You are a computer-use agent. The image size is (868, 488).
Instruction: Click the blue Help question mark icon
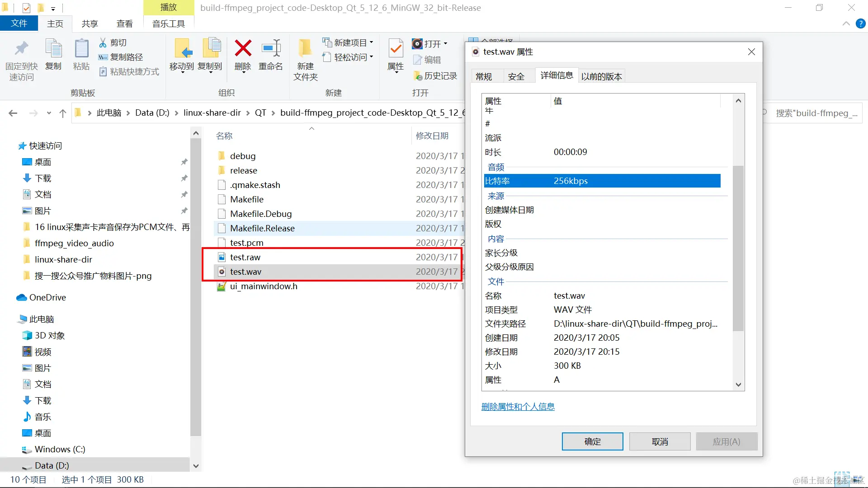coord(861,24)
